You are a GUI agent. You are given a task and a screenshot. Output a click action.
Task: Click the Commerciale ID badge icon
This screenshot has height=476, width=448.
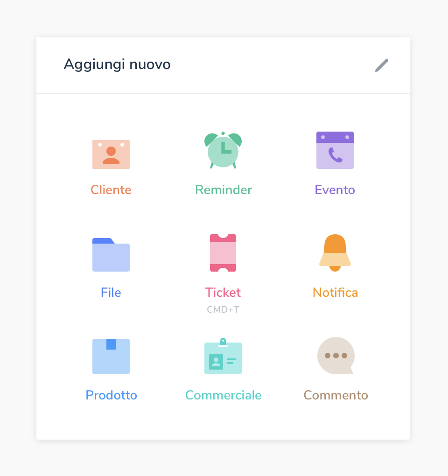(x=223, y=356)
